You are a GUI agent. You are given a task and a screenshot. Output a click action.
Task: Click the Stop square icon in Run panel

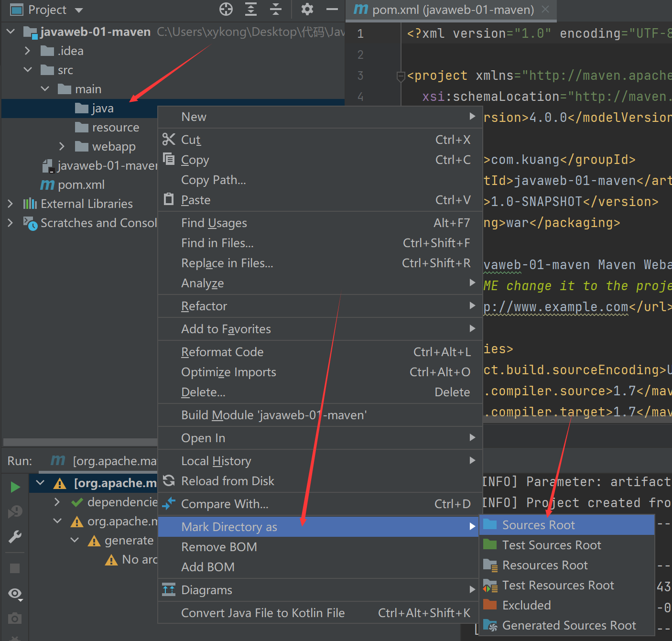[15, 568]
